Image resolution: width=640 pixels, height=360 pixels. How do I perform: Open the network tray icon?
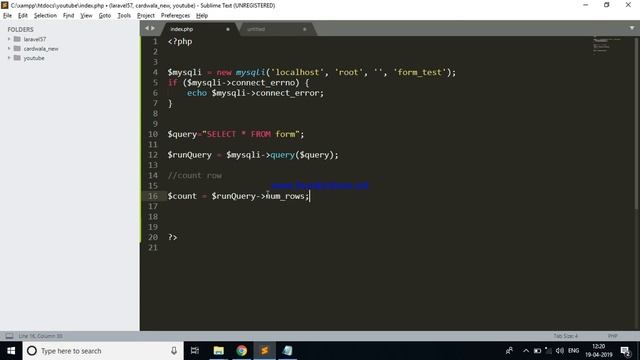pos(548,351)
